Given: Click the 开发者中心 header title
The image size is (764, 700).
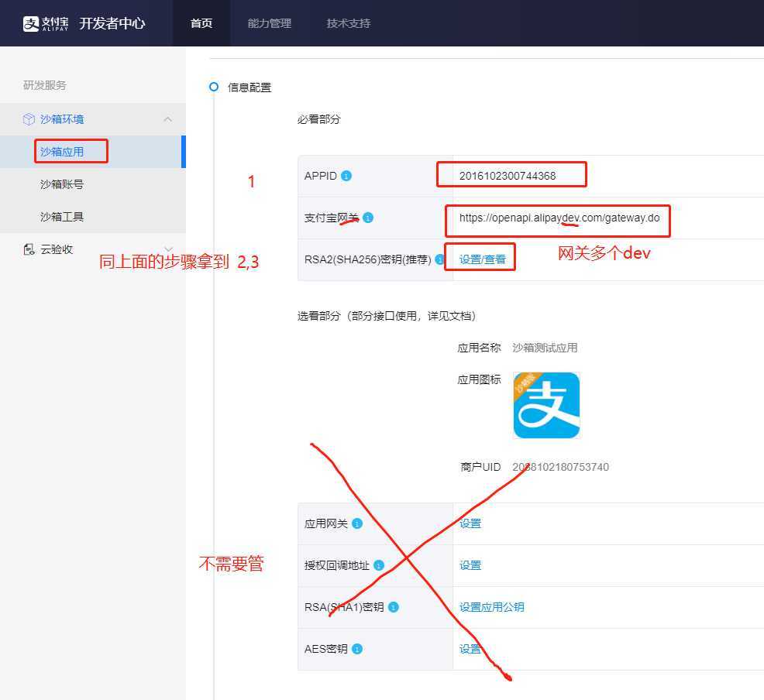Looking at the screenshot, I should [112, 23].
